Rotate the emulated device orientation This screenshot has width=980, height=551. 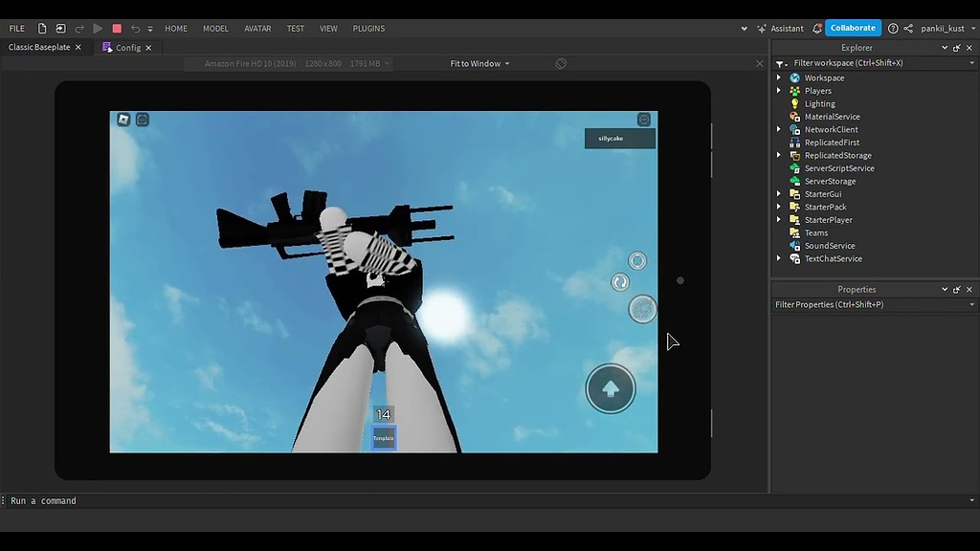pos(561,63)
